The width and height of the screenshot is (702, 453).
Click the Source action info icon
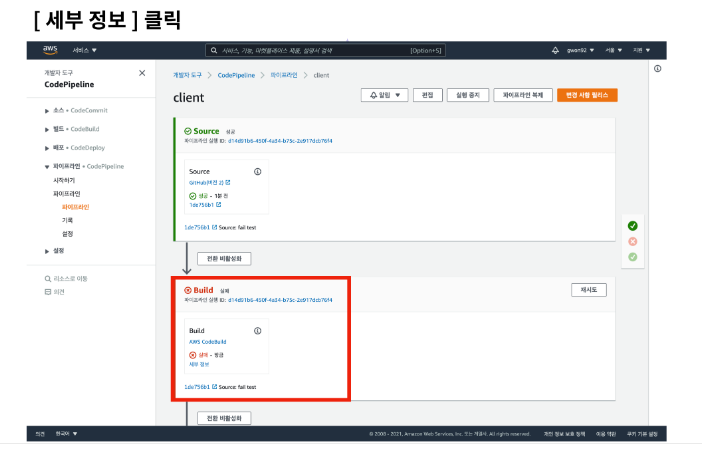pyautogui.click(x=257, y=171)
